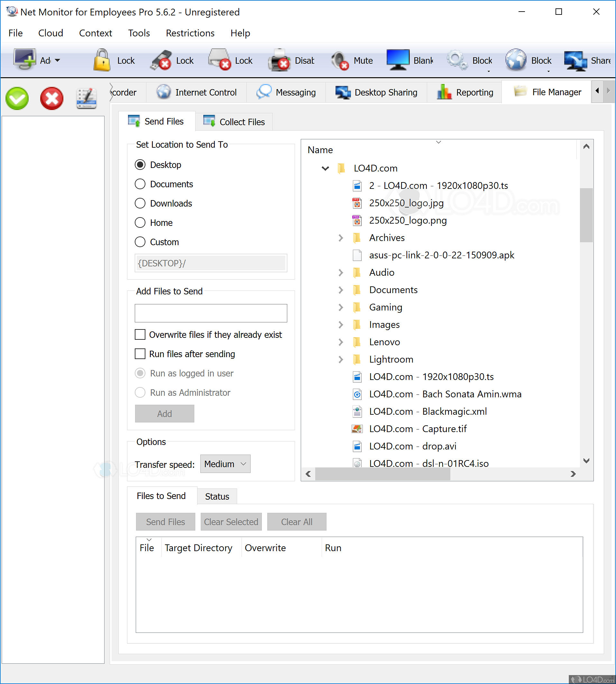Screen dimensions: 616x684
Task: Collapse the LO4D.com folder tree
Action: (x=325, y=168)
